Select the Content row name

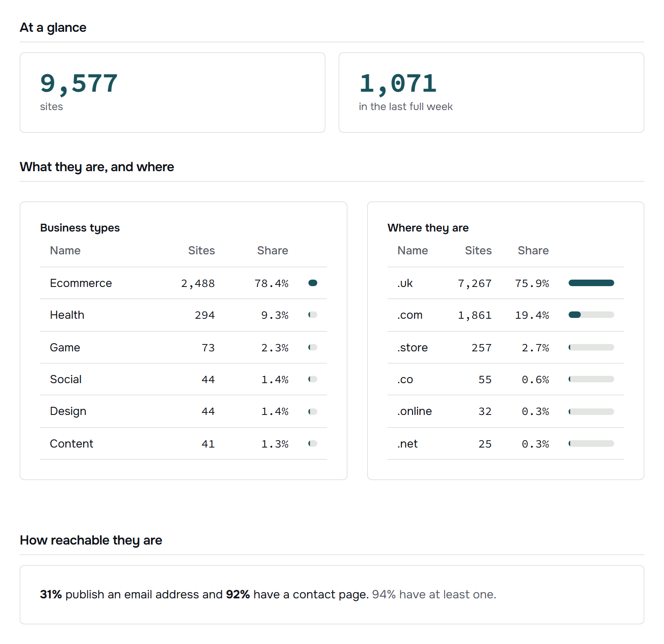pos(71,443)
